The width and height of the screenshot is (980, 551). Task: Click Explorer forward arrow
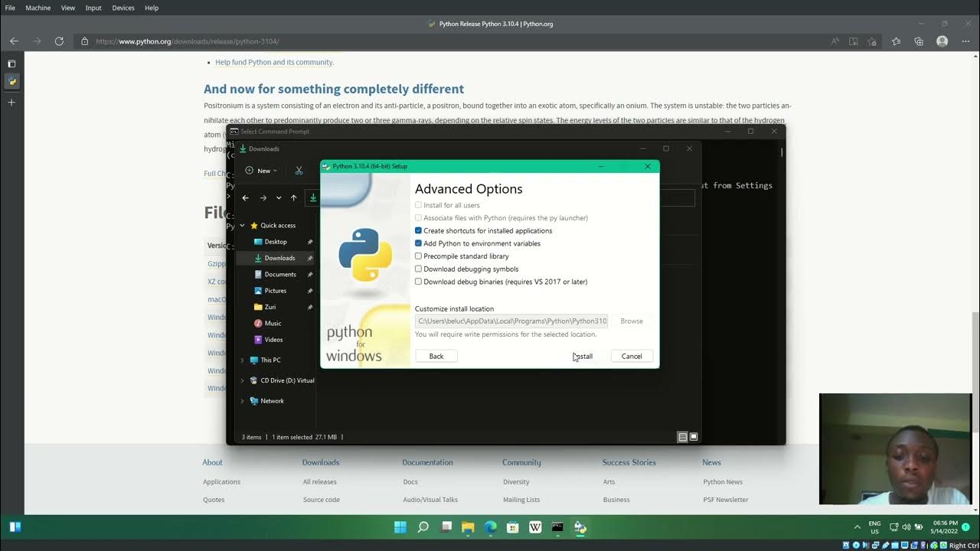263,198
